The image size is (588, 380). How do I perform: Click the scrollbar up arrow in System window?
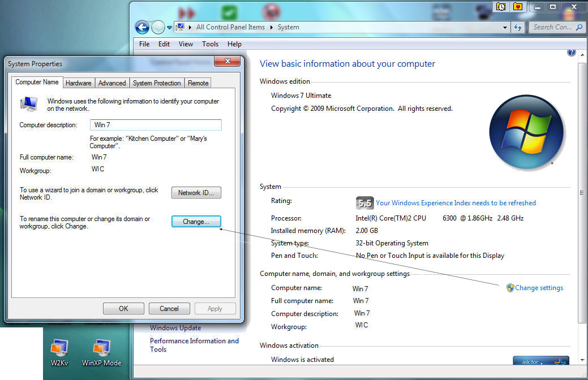coord(582,55)
